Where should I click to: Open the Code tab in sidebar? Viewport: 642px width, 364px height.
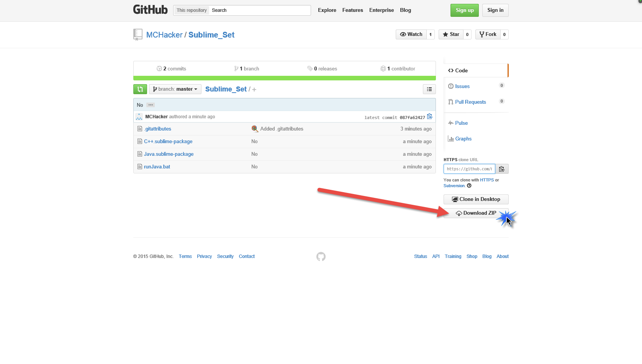click(476, 70)
